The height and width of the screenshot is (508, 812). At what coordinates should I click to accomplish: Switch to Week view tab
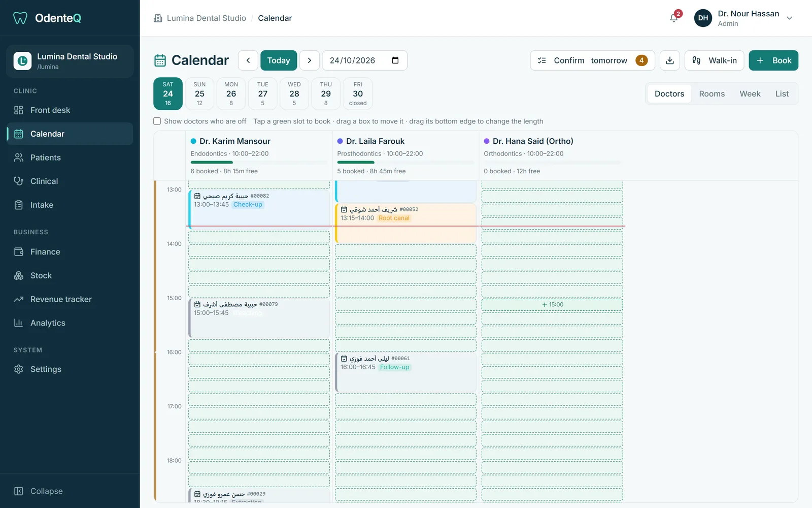[x=750, y=94]
